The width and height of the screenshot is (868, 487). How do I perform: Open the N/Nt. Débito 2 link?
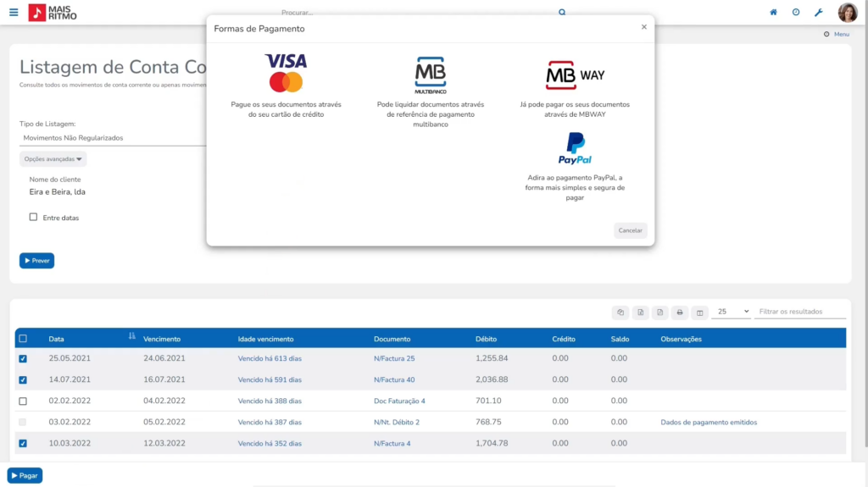point(397,423)
